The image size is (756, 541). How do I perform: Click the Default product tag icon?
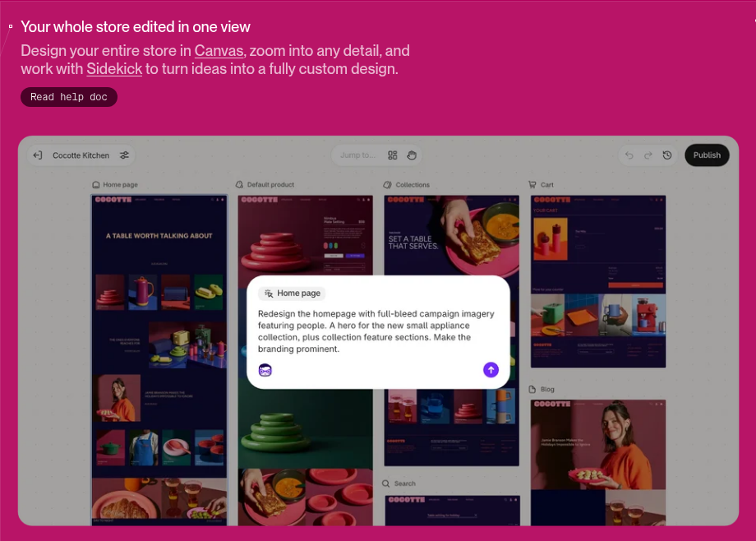pyautogui.click(x=239, y=185)
